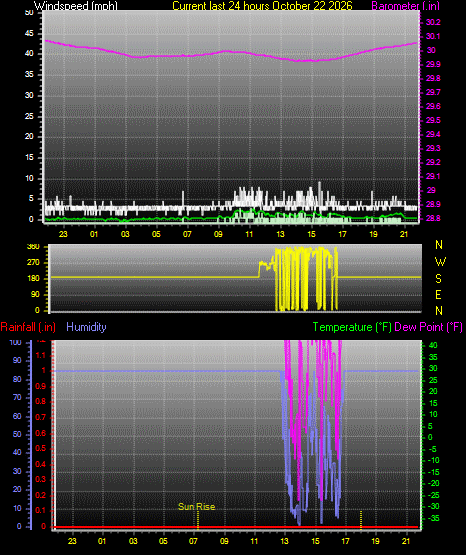Click the 100 humidity axis value
Screen dimensions: 466x555
point(16,343)
